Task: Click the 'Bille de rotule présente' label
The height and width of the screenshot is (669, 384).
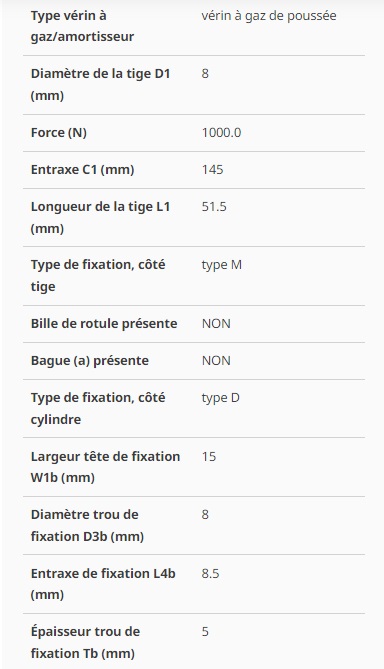Action: 104,323
